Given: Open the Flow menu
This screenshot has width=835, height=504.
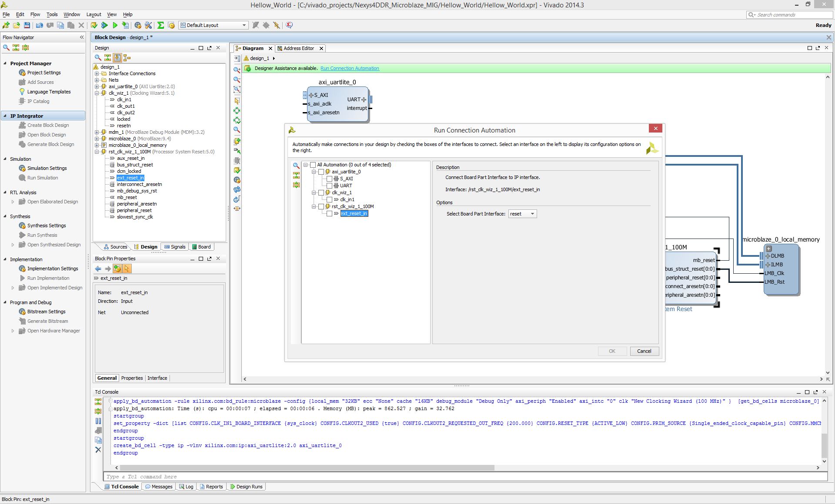Looking at the screenshot, I should (x=35, y=14).
